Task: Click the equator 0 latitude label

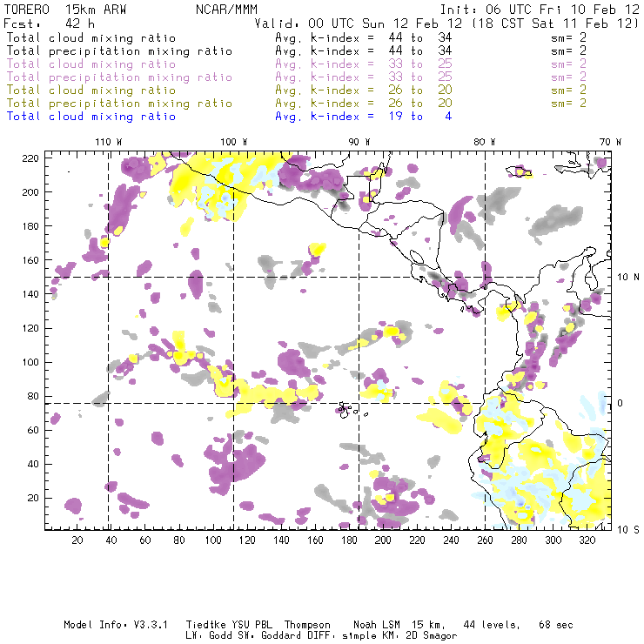Action: (621, 403)
